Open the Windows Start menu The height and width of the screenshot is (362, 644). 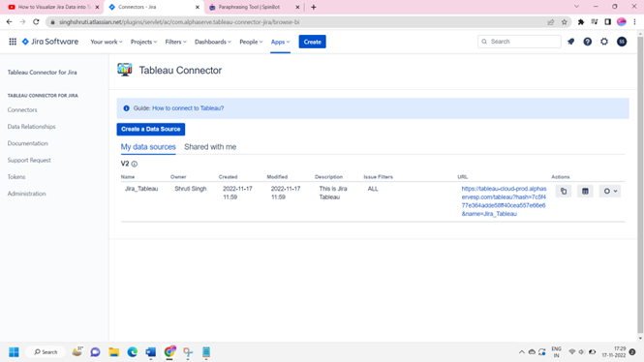[14, 352]
